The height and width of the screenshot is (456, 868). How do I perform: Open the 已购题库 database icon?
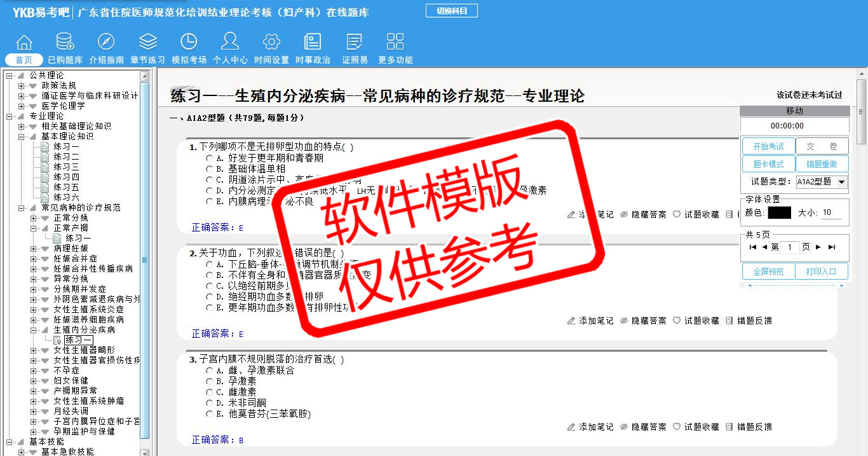click(65, 43)
